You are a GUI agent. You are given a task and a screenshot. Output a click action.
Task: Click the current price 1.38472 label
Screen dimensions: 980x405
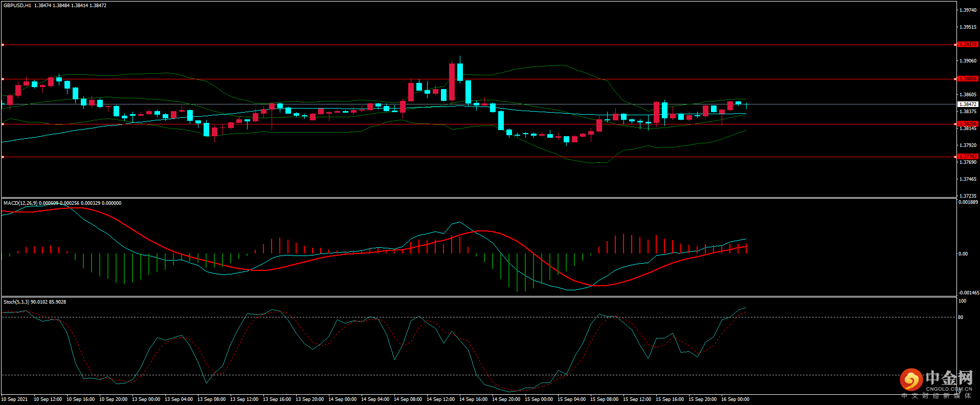967,104
